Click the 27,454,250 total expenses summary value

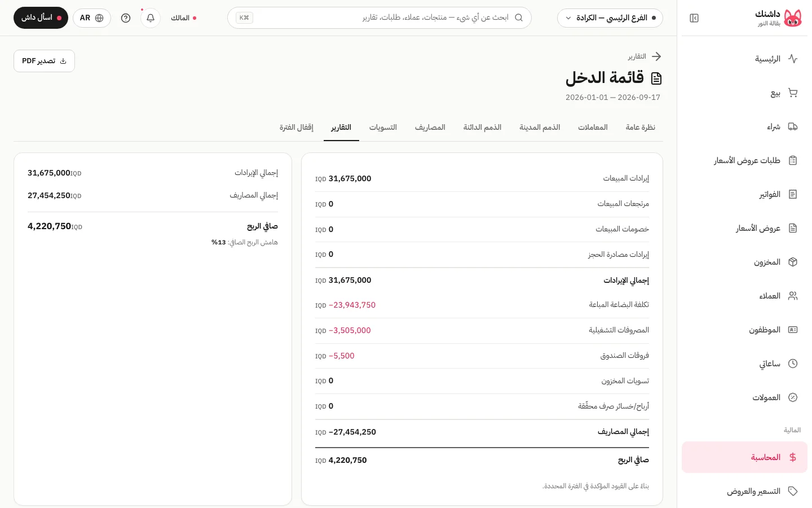tap(49, 195)
